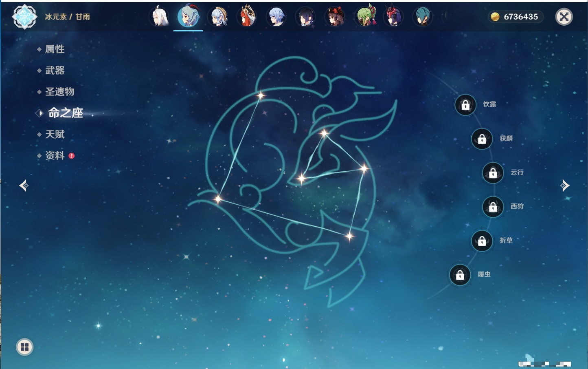The width and height of the screenshot is (588, 369).
Task: Select the purple-masked character portrait
Action: pyautogui.click(x=394, y=17)
